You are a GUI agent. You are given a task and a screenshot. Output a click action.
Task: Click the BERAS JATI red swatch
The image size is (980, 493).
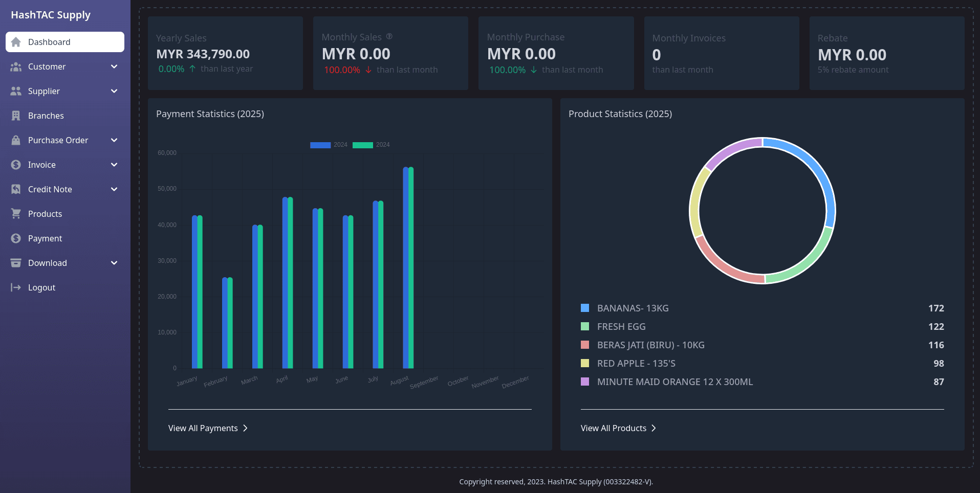tap(585, 345)
